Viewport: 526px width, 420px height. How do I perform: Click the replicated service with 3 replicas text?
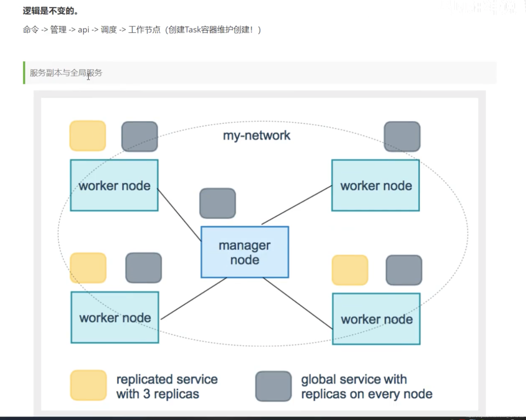click(x=167, y=387)
